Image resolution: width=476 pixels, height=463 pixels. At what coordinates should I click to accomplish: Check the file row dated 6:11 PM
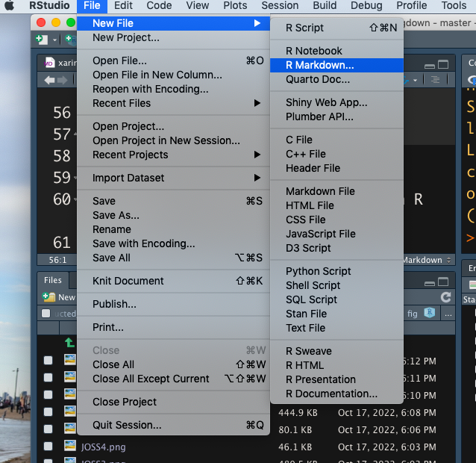click(x=48, y=377)
